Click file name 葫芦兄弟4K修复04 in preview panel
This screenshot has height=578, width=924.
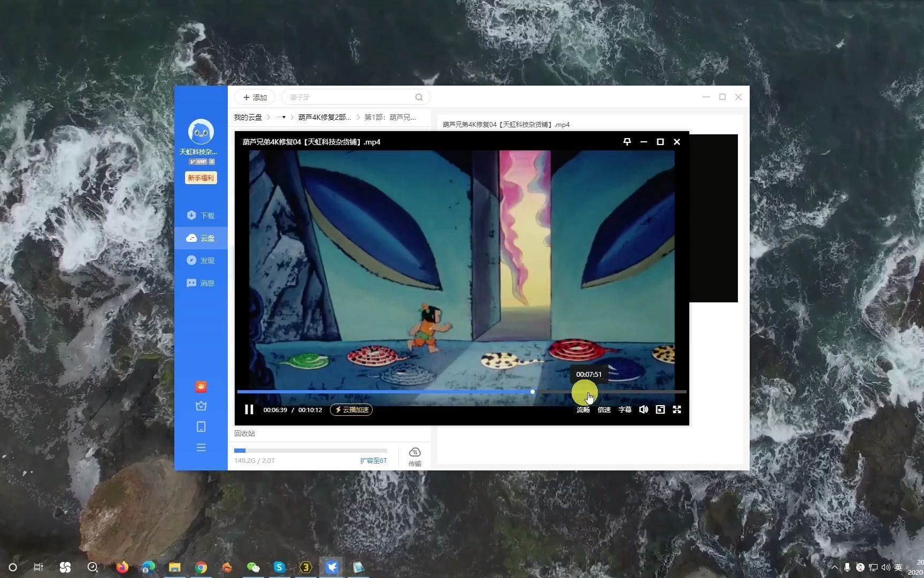(x=506, y=125)
